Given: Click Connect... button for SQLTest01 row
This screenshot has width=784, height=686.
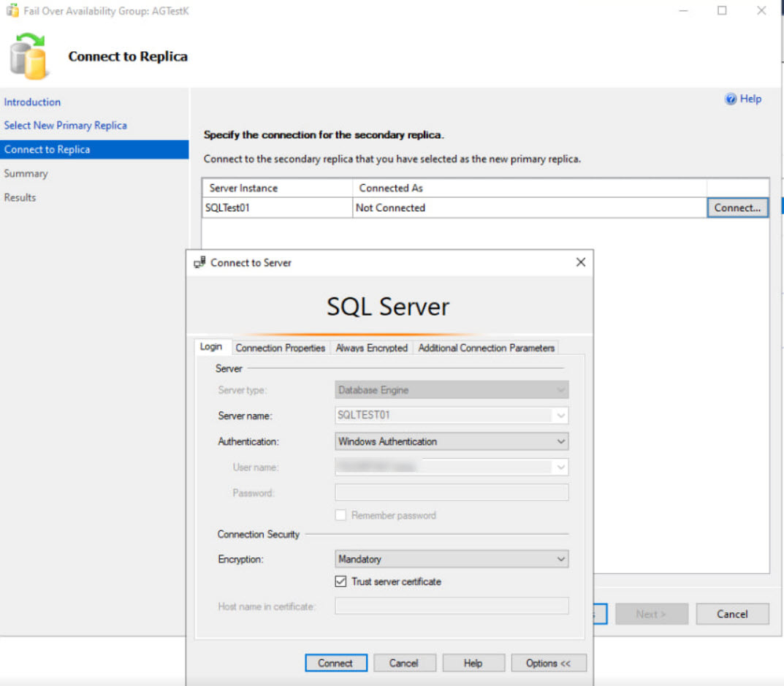Looking at the screenshot, I should [737, 207].
